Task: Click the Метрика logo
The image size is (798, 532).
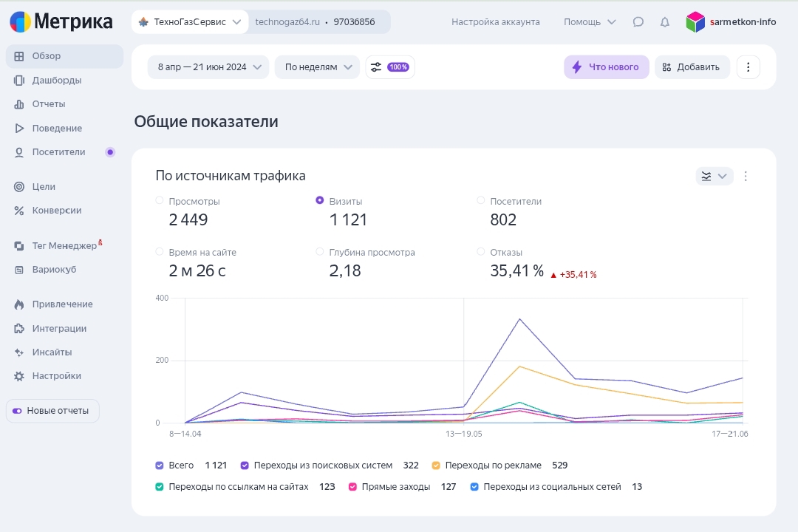Action: (61, 22)
